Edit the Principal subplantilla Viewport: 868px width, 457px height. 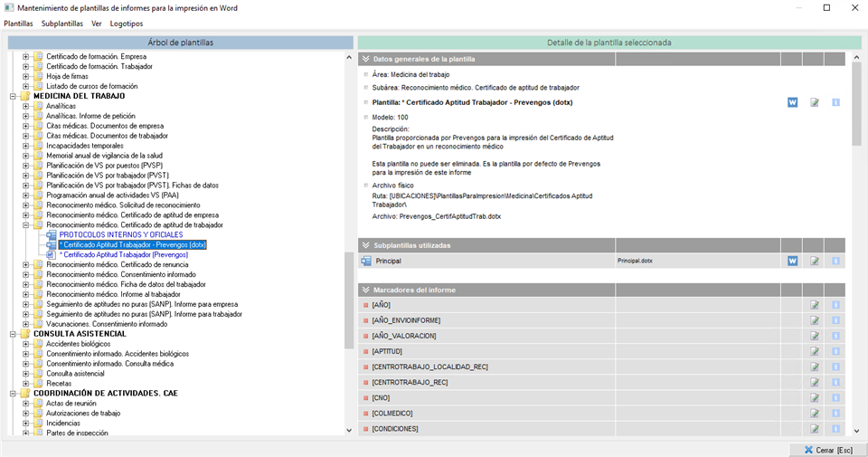click(815, 261)
